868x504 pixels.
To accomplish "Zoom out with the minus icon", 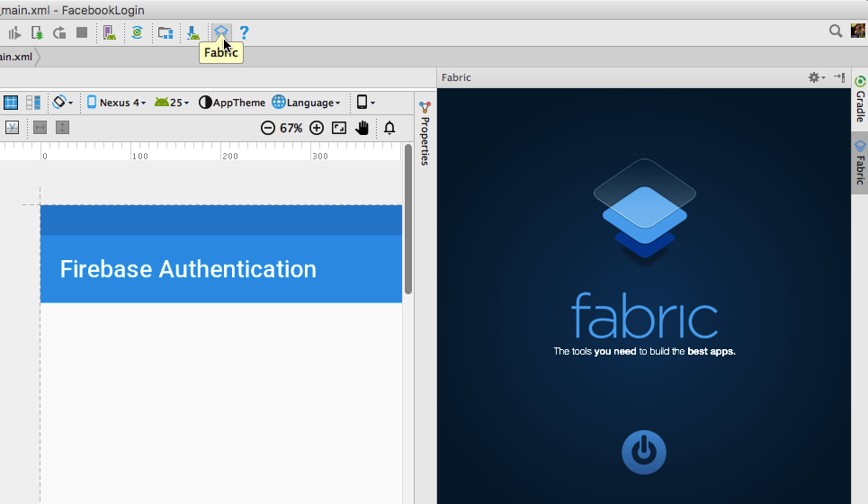I will pyautogui.click(x=267, y=128).
